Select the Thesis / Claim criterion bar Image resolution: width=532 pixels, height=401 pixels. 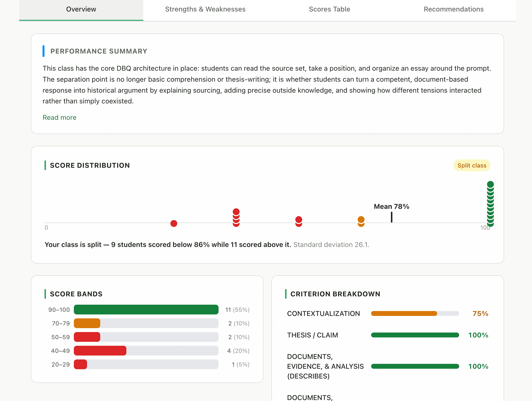click(x=415, y=335)
